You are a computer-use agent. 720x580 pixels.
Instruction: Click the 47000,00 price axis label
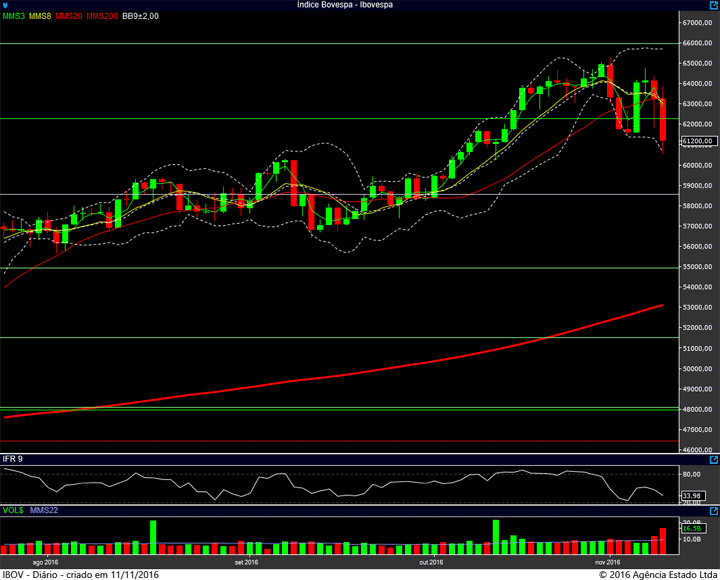(697, 429)
